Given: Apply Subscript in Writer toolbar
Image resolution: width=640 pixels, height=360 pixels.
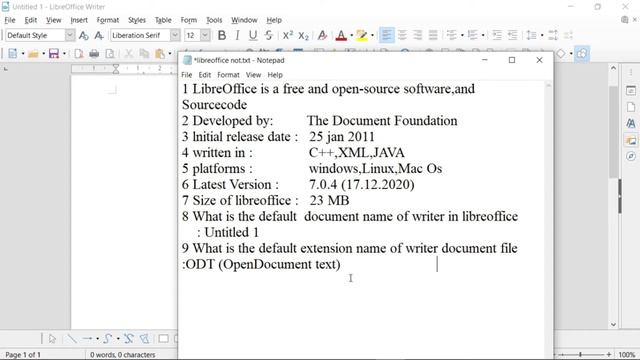Looking at the screenshot, I should 303,36.
